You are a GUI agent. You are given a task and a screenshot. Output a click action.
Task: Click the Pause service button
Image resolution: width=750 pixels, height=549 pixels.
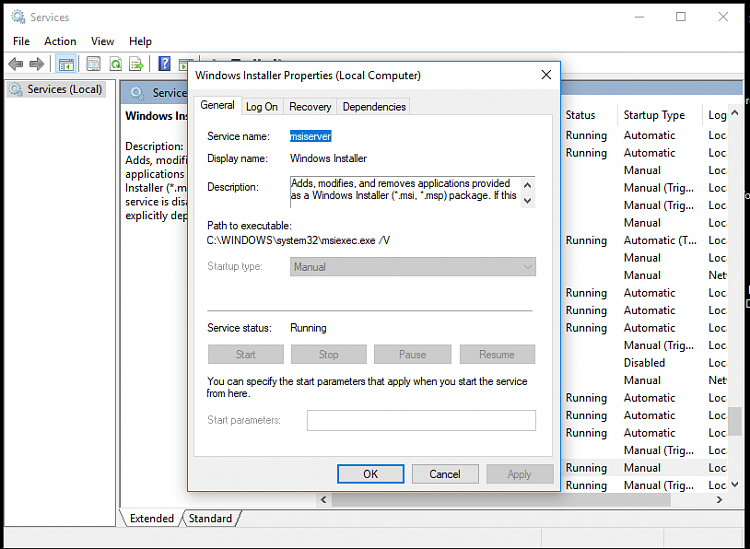click(x=412, y=354)
